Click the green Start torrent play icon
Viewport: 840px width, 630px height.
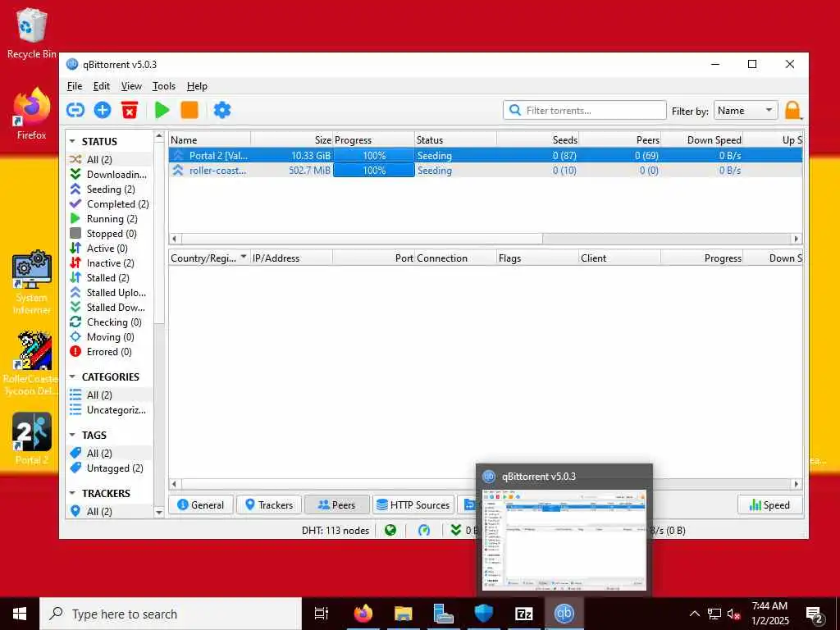coord(162,111)
